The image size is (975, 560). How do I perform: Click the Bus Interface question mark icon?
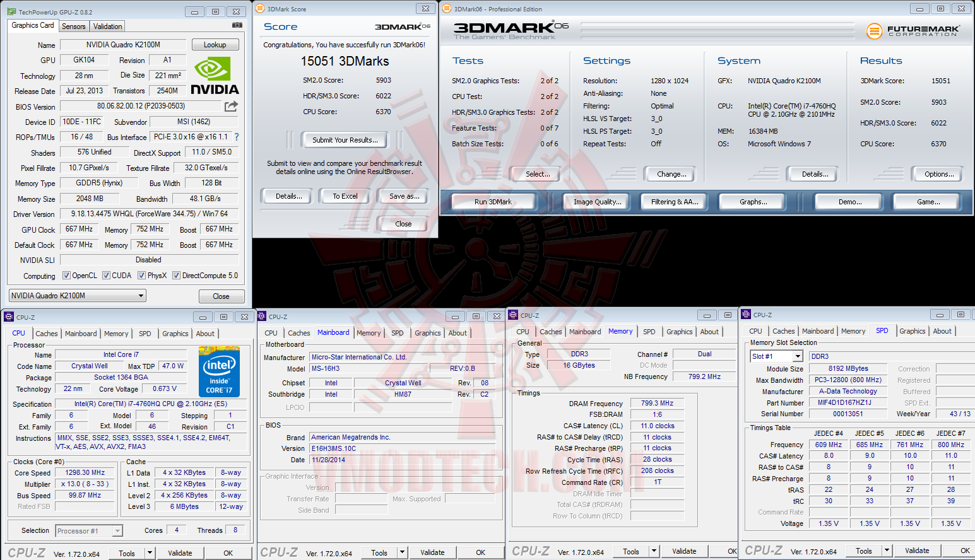237,137
